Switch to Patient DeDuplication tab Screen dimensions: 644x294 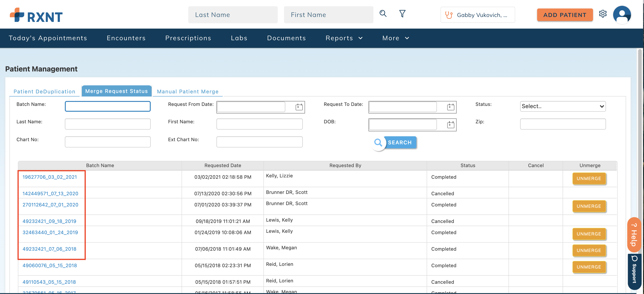(x=44, y=91)
